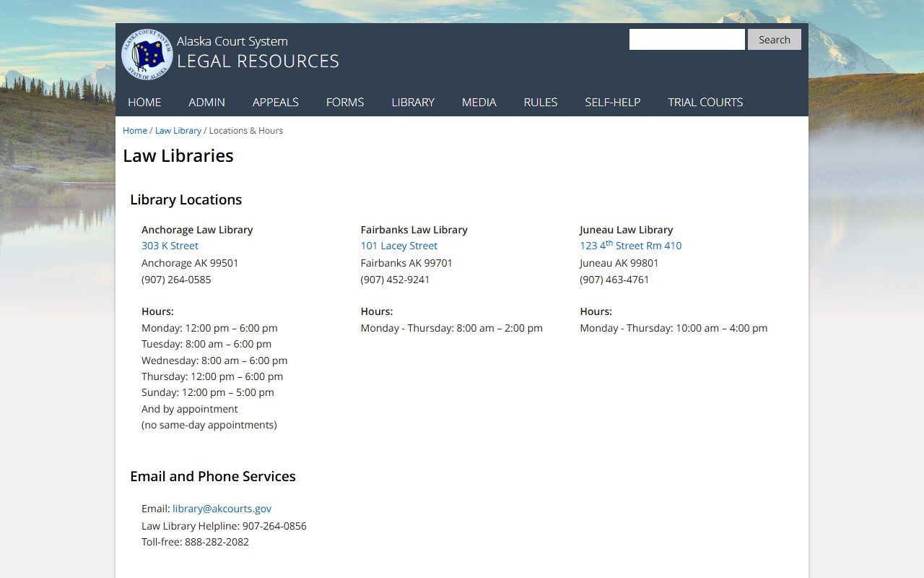This screenshot has height=578, width=924.
Task: Open the FORMS menu item
Action: (x=345, y=102)
